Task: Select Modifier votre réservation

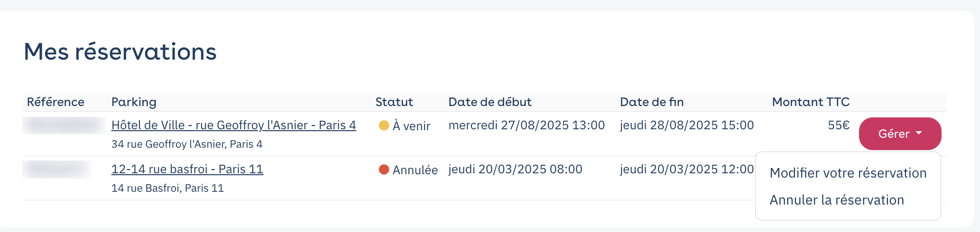Action: pyautogui.click(x=848, y=173)
